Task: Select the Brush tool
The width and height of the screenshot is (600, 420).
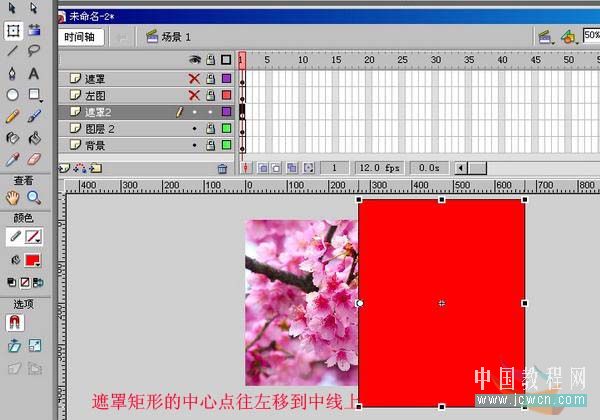Action: pos(34,116)
